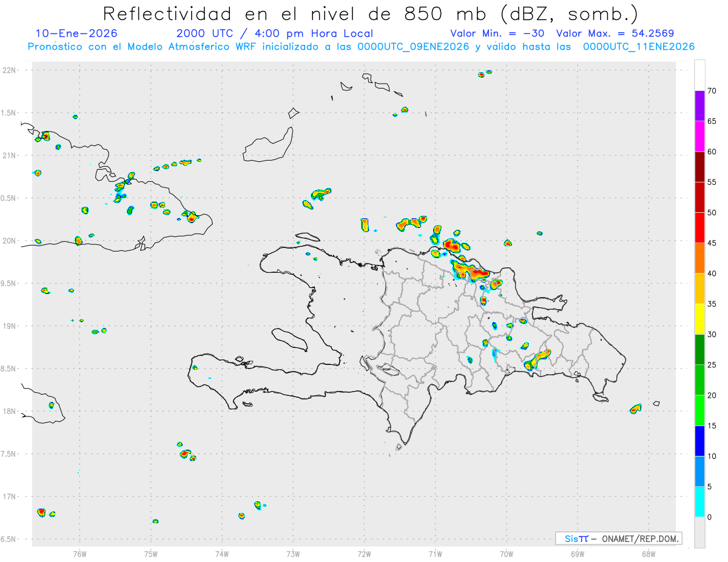Select the yellow 30–35 dBZ color bar segment
The image size is (728, 562).
click(x=699, y=319)
